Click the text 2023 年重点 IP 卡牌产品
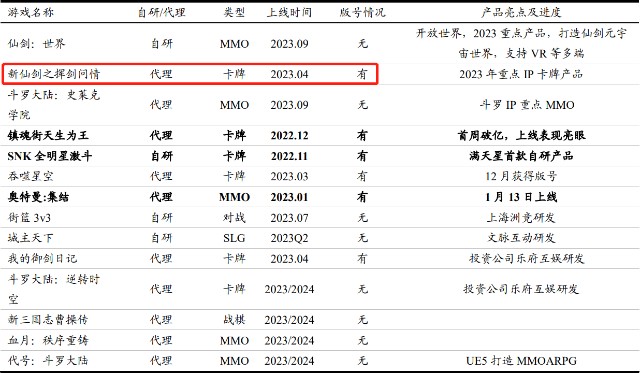The image size is (640, 373). 521,74
